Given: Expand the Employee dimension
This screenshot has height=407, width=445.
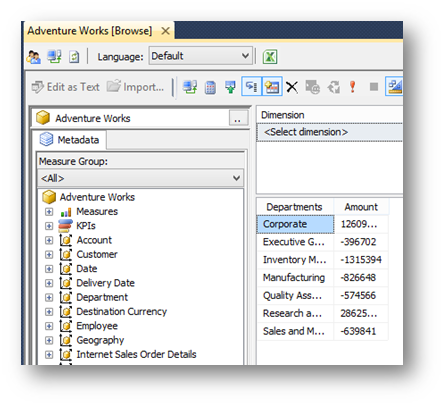Looking at the screenshot, I should (x=49, y=326).
